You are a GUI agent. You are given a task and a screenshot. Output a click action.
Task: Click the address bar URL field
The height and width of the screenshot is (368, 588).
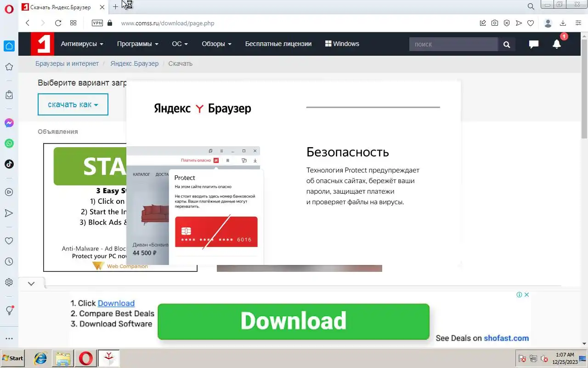pos(294,23)
